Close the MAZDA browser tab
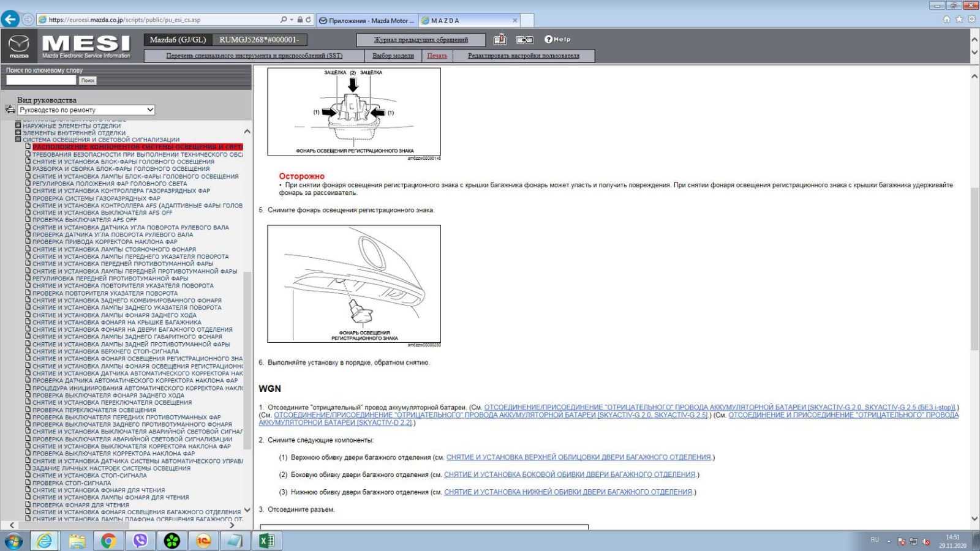This screenshot has width=980, height=551. 515,20
